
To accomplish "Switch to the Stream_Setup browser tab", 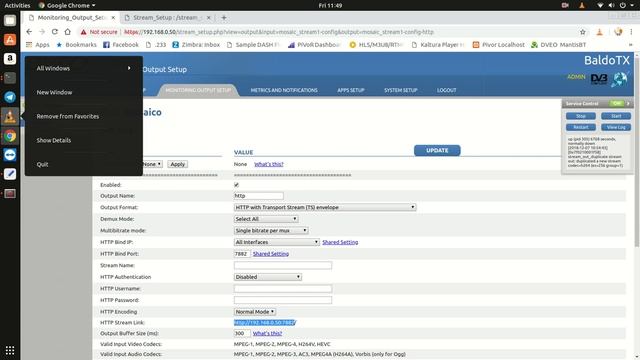I will [167, 18].
